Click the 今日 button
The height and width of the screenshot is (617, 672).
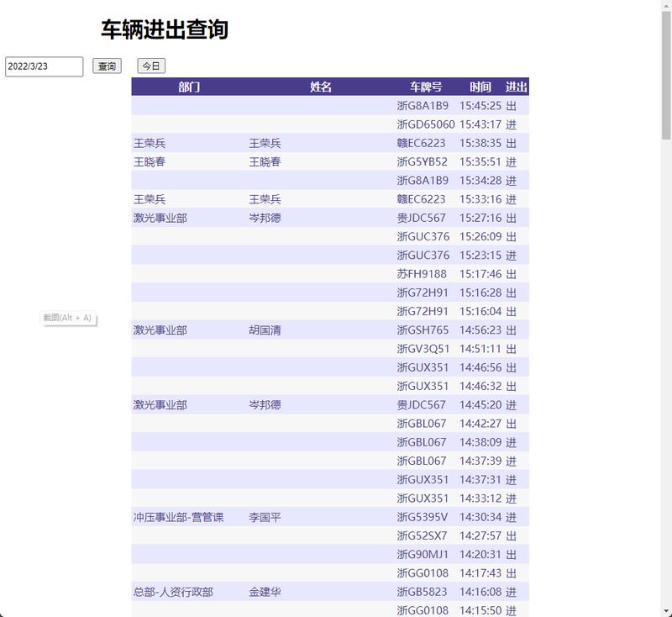coord(151,66)
